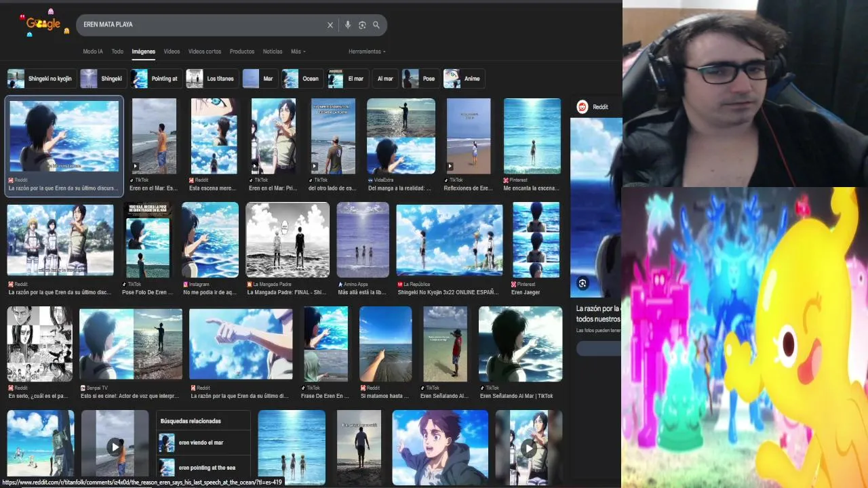Expand the Herramientas dropdown
Viewport: 868px width, 488px height.
coord(367,52)
